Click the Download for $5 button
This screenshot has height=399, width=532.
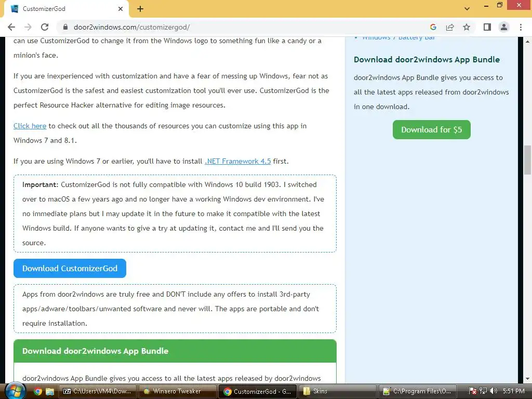tap(432, 129)
